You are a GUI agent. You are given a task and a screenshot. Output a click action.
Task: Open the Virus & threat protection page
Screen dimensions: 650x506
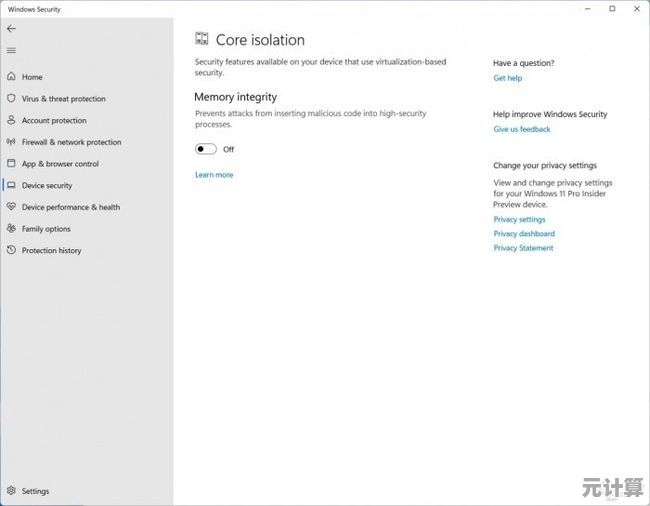[63, 99]
